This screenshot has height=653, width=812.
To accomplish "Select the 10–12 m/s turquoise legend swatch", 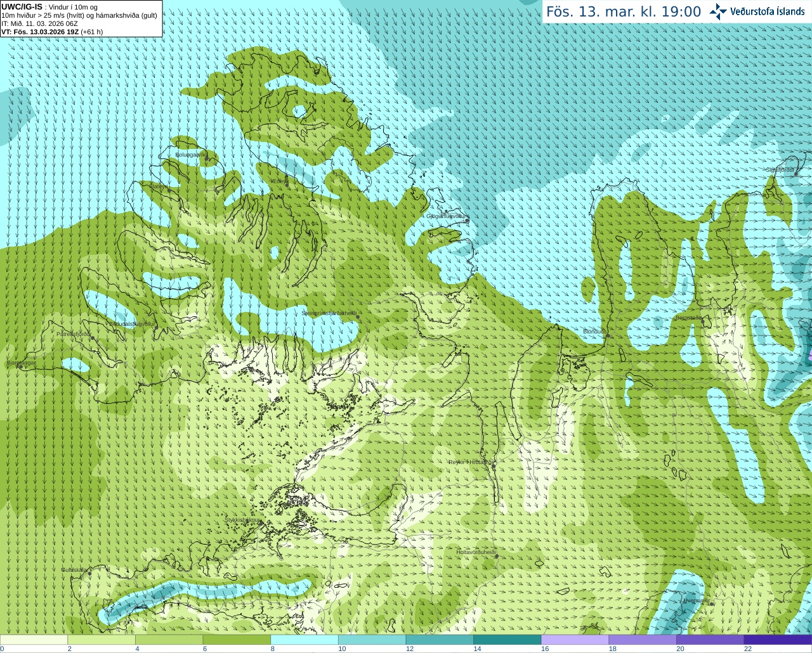I will tap(372, 640).
